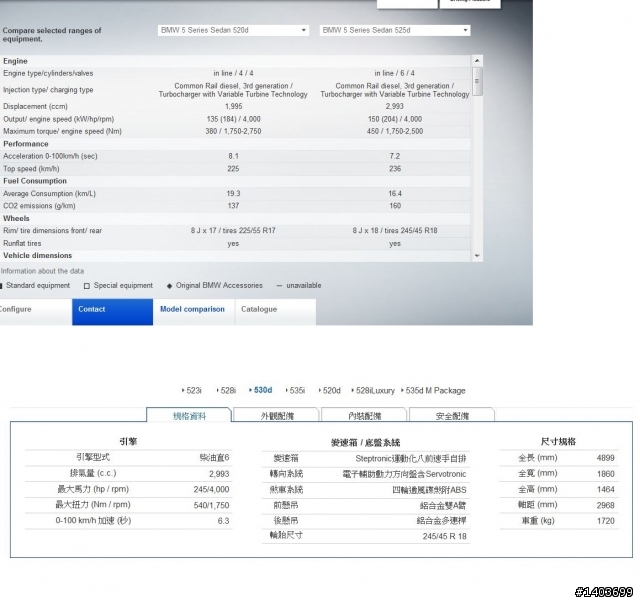640x600 pixels.
Task: Select the 528iLuxury model link
Action: point(373,391)
